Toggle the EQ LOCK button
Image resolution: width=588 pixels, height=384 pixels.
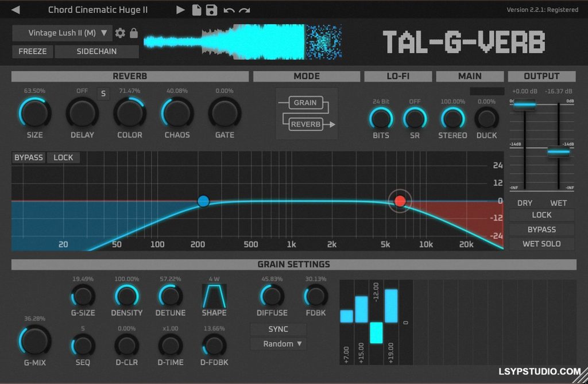coord(63,157)
